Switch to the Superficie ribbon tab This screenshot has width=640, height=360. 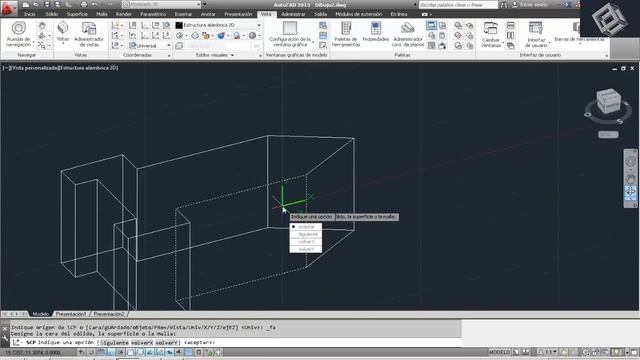[77, 14]
